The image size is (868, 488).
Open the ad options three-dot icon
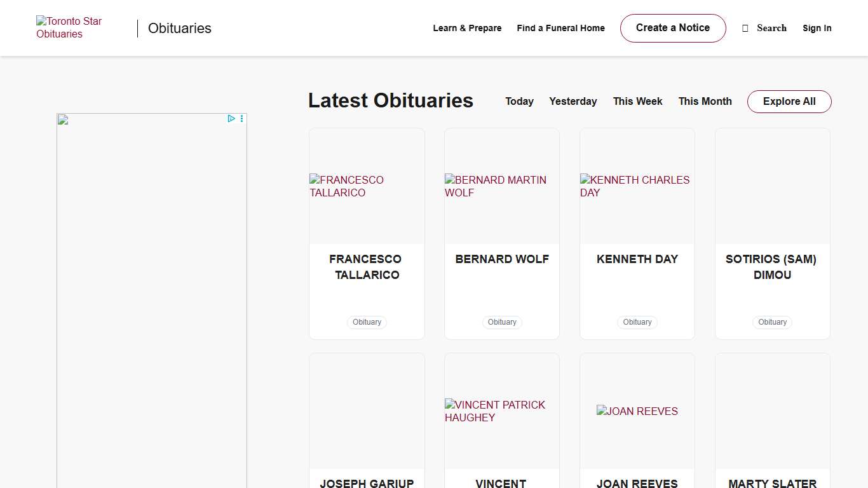pos(241,118)
